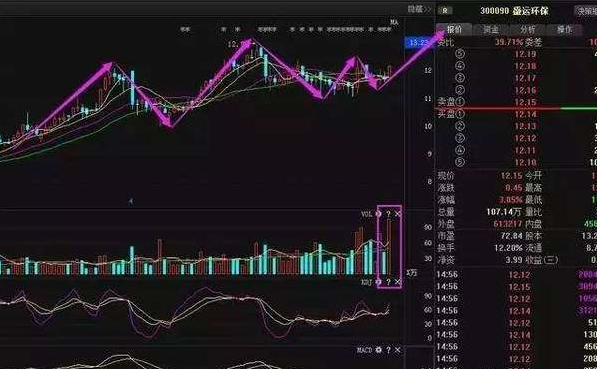Open settings gear for MACD indicator
Viewport: 597px width, 369px height.
pos(378,350)
